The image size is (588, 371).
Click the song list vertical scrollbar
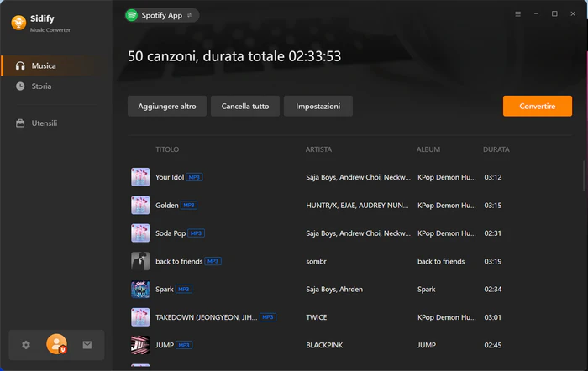point(584,176)
